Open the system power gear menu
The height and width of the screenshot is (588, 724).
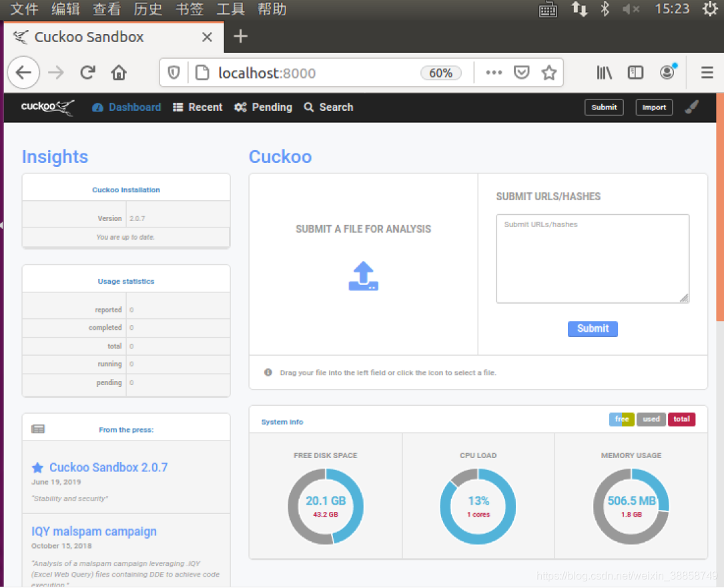711,9
